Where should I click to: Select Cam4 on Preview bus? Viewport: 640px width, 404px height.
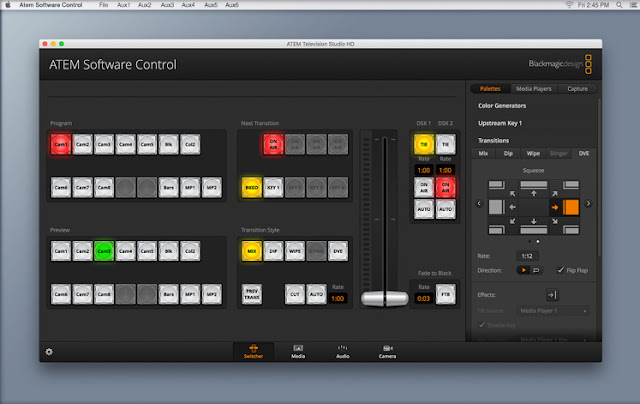[x=125, y=251]
